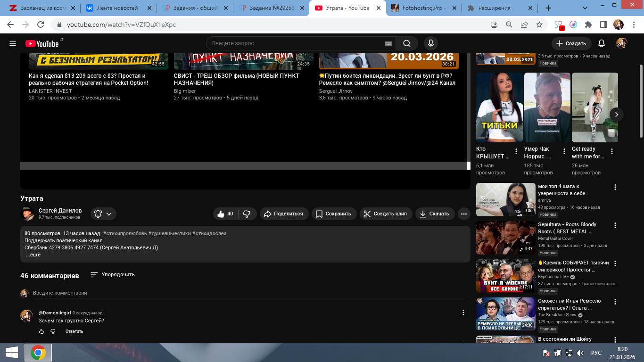Activate voice search microphone
This screenshot has height=362, width=644.
tap(430, 43)
